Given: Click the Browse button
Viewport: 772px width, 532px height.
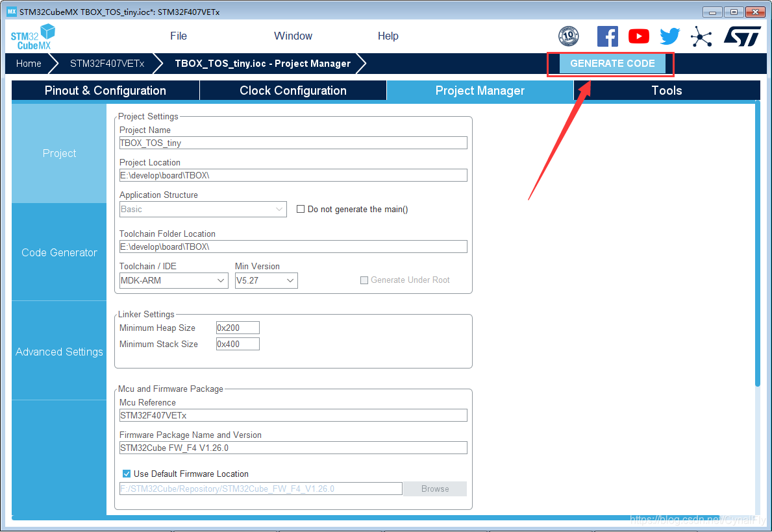Looking at the screenshot, I should [435, 489].
